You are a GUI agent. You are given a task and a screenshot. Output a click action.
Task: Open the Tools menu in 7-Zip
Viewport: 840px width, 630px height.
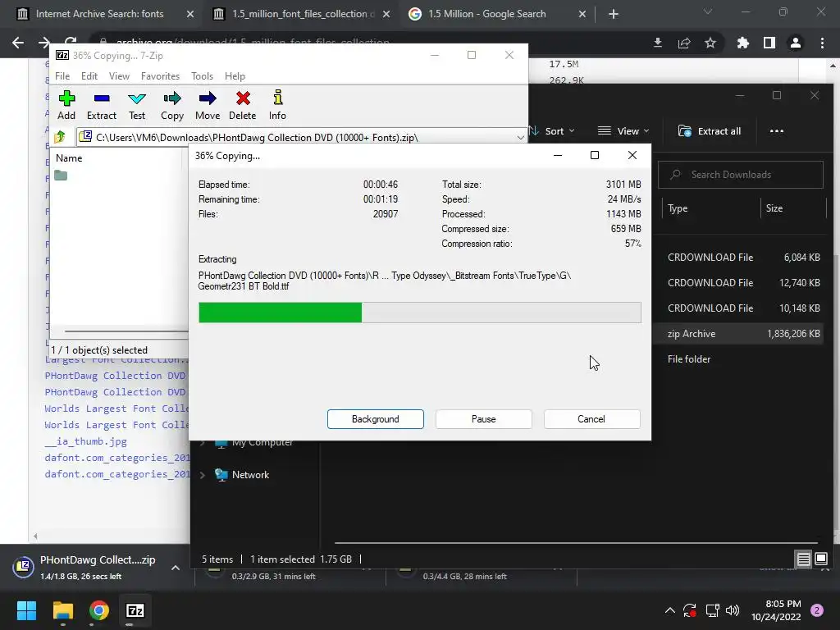click(202, 76)
